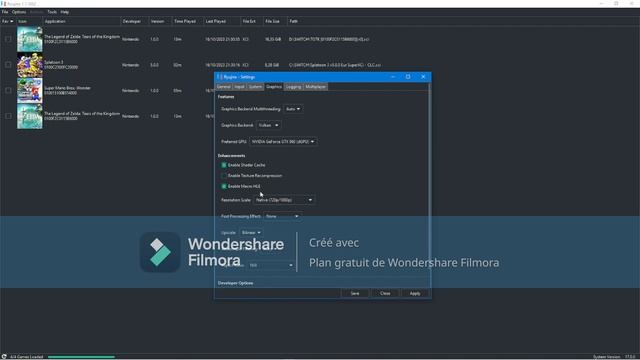640x360 pixels.
Task: Switch to the System settings tab
Action: (x=255, y=87)
